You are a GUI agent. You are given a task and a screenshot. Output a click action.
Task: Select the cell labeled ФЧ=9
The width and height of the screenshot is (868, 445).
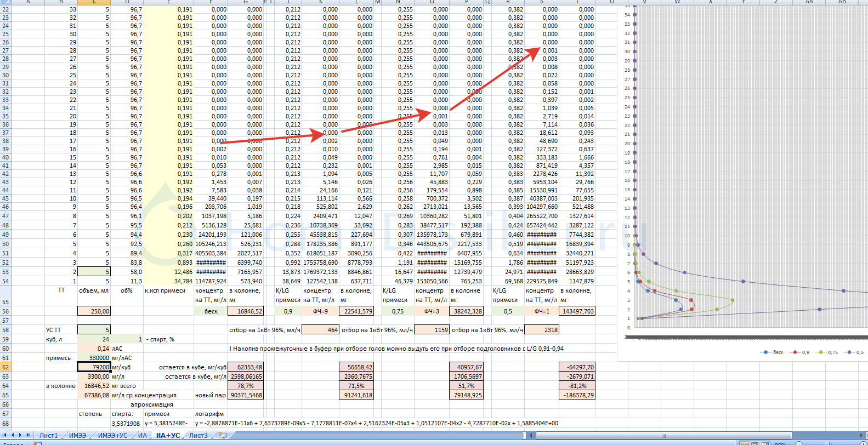[320, 311]
